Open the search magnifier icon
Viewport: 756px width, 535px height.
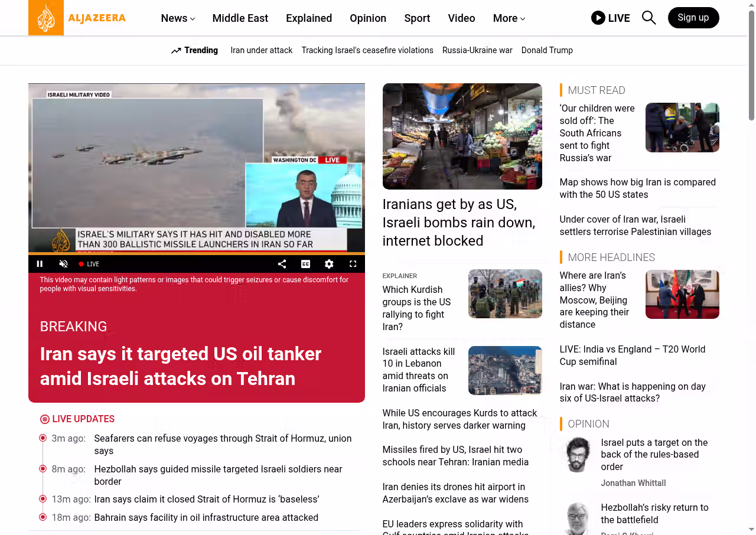pos(649,18)
